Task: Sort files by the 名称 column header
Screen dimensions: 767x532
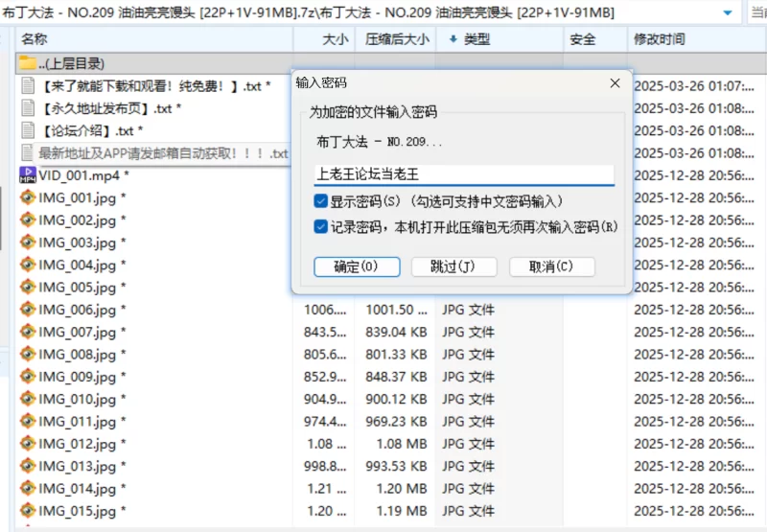Action: [x=35, y=39]
